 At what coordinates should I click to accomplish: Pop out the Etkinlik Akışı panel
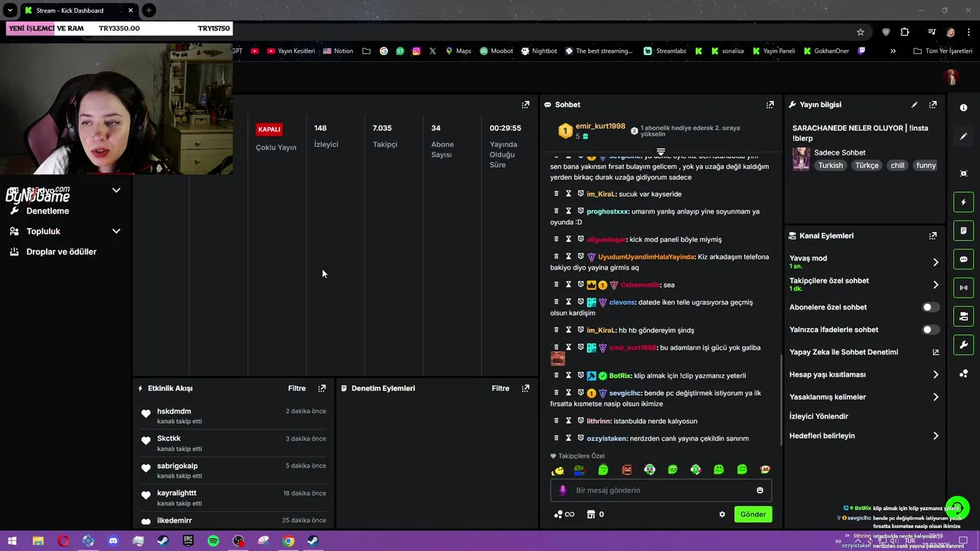point(322,388)
